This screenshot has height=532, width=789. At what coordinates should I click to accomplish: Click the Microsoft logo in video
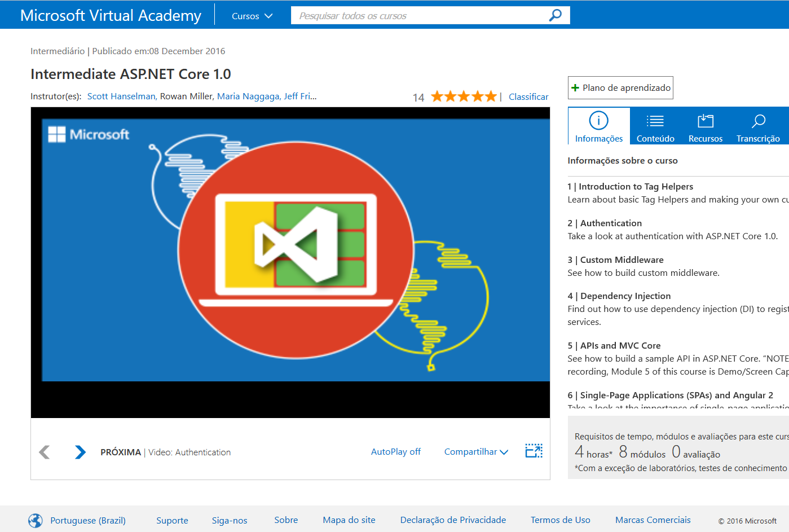[89, 134]
